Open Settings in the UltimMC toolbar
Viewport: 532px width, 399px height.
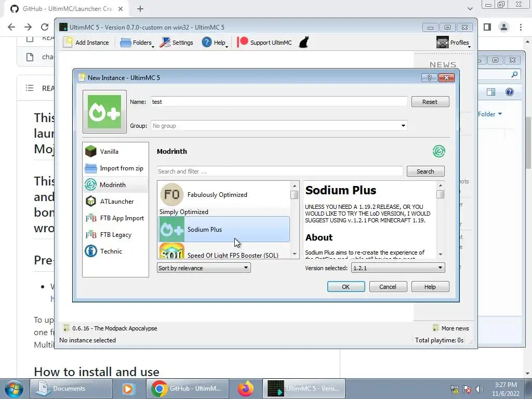[x=177, y=43]
